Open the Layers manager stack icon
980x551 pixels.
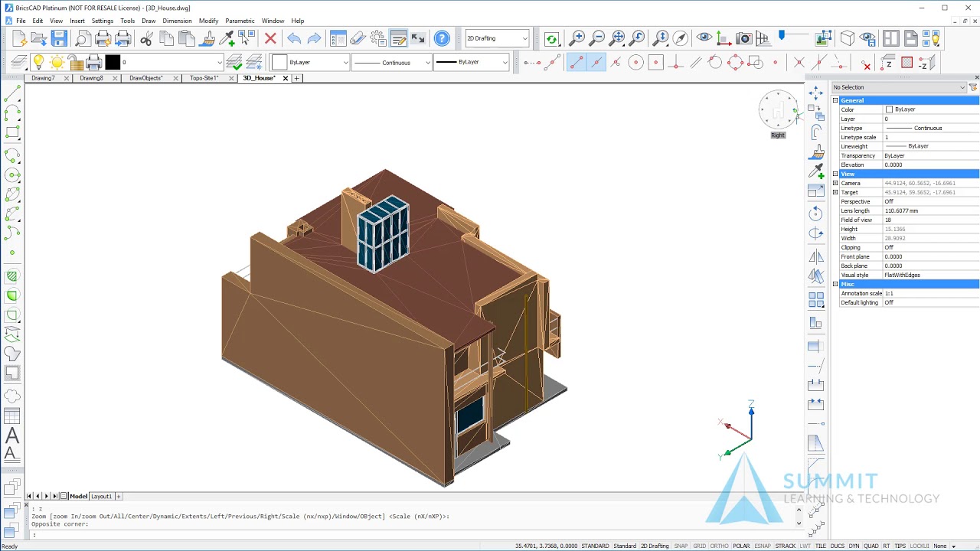click(19, 62)
